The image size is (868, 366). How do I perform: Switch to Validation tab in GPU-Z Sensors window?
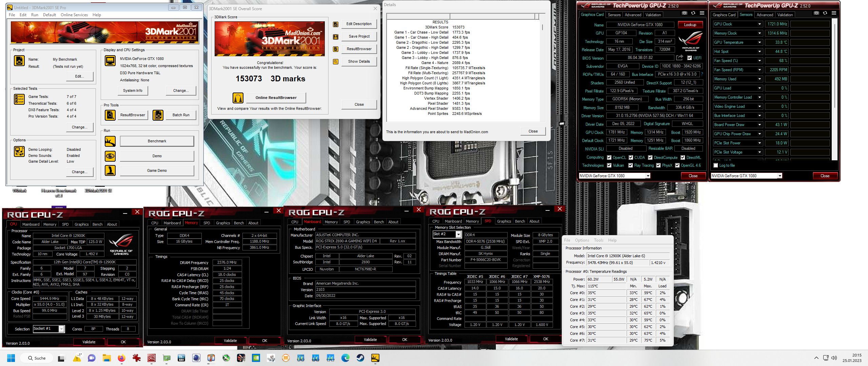(785, 15)
